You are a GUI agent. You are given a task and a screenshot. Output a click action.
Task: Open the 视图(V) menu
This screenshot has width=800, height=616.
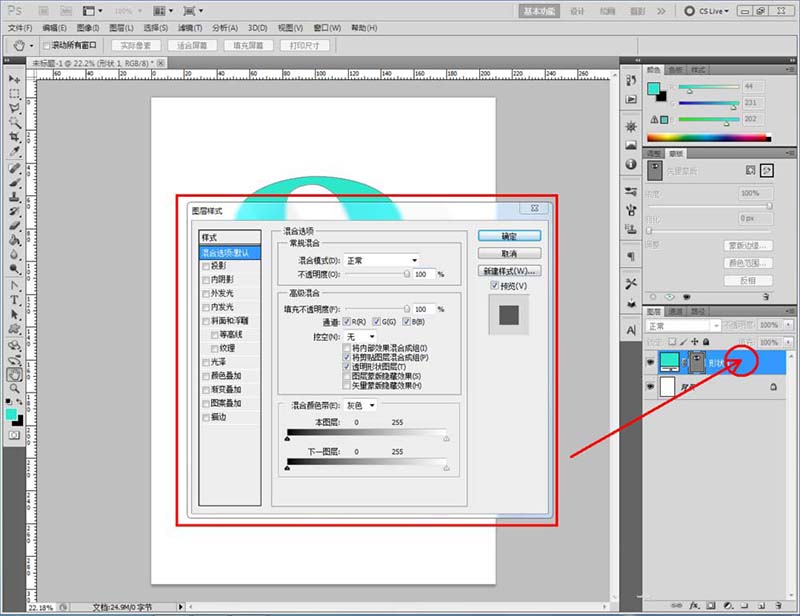click(x=290, y=28)
